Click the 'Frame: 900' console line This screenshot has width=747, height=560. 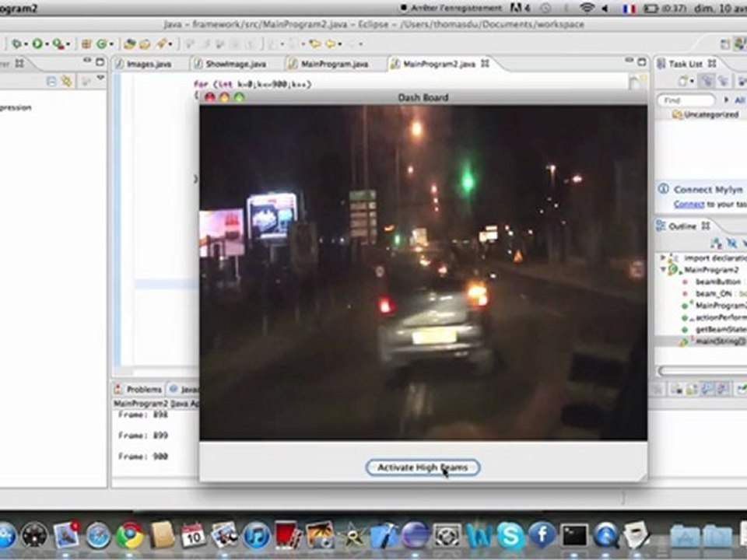tap(143, 457)
